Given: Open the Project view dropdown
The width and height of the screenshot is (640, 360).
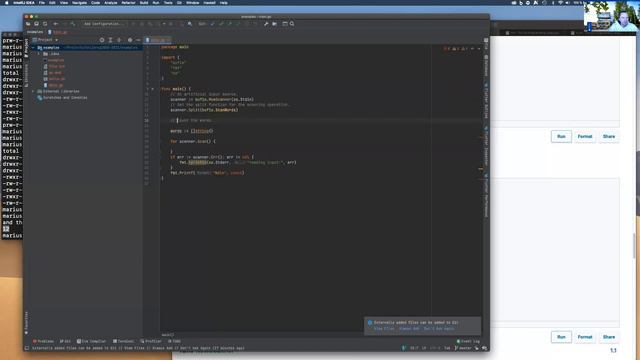Looking at the screenshot, I should (46, 40).
